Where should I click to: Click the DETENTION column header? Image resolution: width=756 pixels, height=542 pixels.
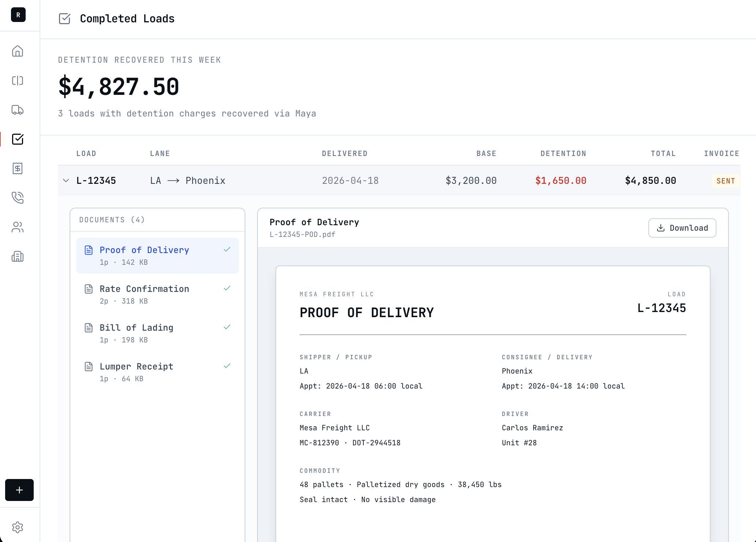(x=563, y=154)
